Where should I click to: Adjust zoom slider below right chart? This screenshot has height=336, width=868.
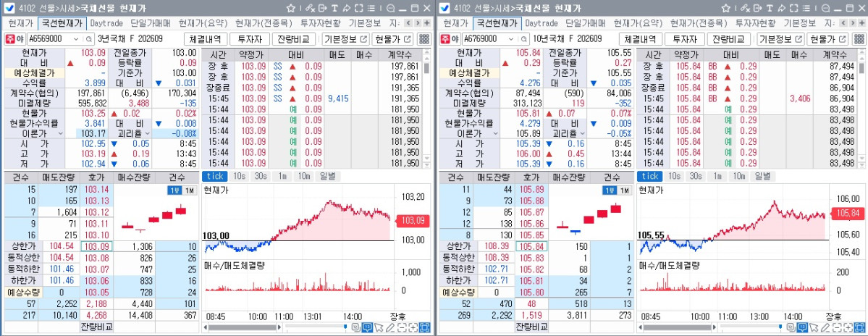[751, 328]
